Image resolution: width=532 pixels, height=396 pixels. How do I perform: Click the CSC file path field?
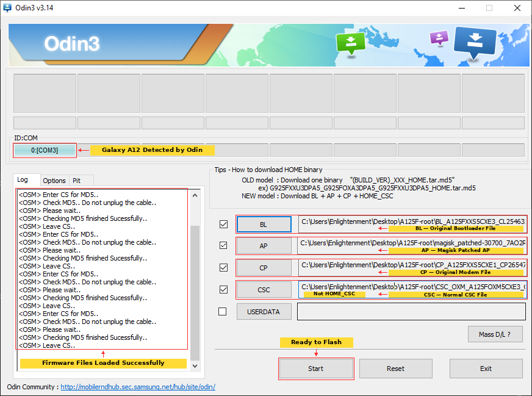coord(412,290)
